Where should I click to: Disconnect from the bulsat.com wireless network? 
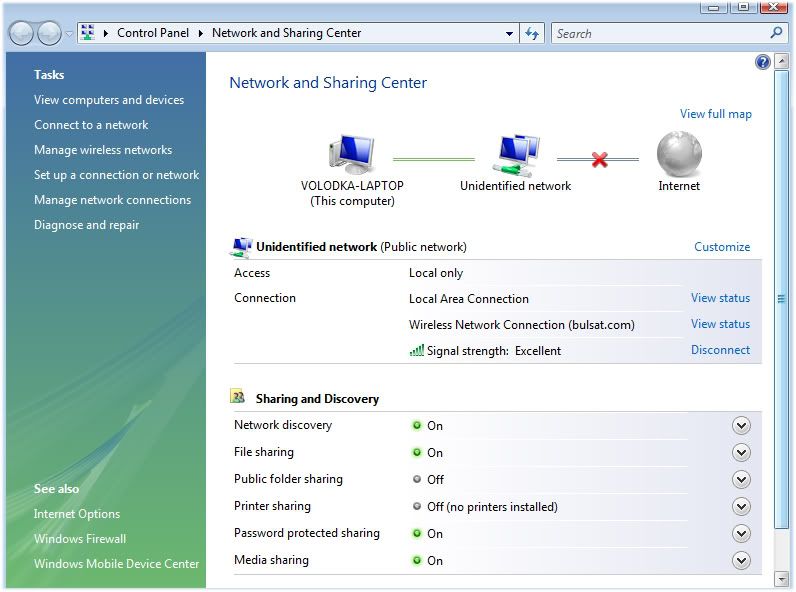coord(720,350)
